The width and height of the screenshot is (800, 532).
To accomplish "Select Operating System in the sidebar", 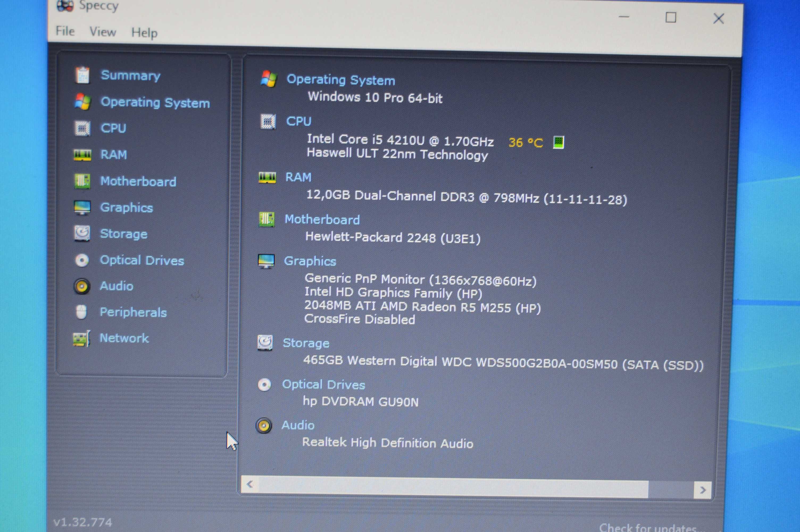I will click(155, 102).
